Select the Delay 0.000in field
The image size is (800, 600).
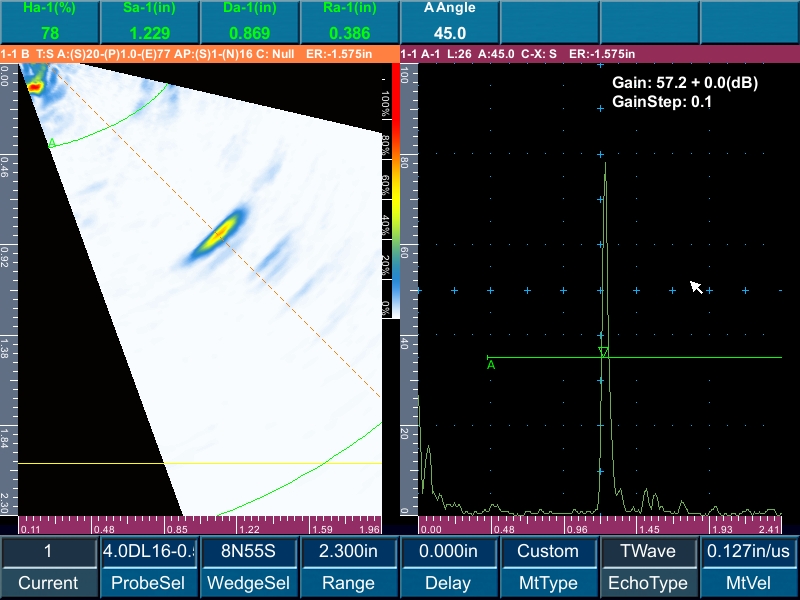click(x=448, y=551)
